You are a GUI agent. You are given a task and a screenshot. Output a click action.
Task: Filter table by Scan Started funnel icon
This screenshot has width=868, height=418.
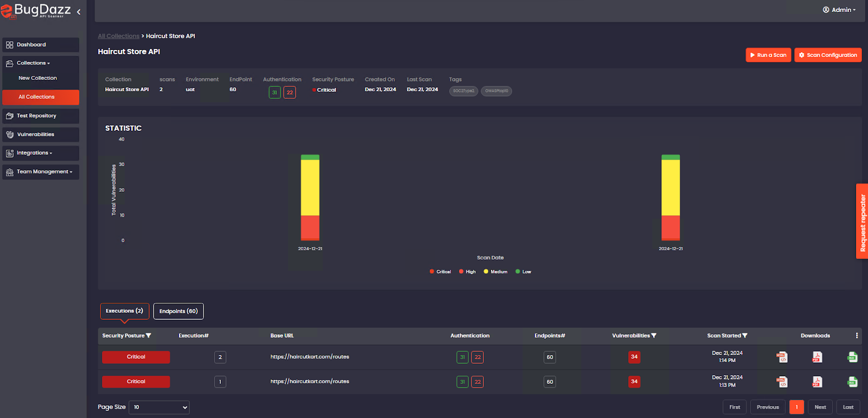click(x=745, y=335)
